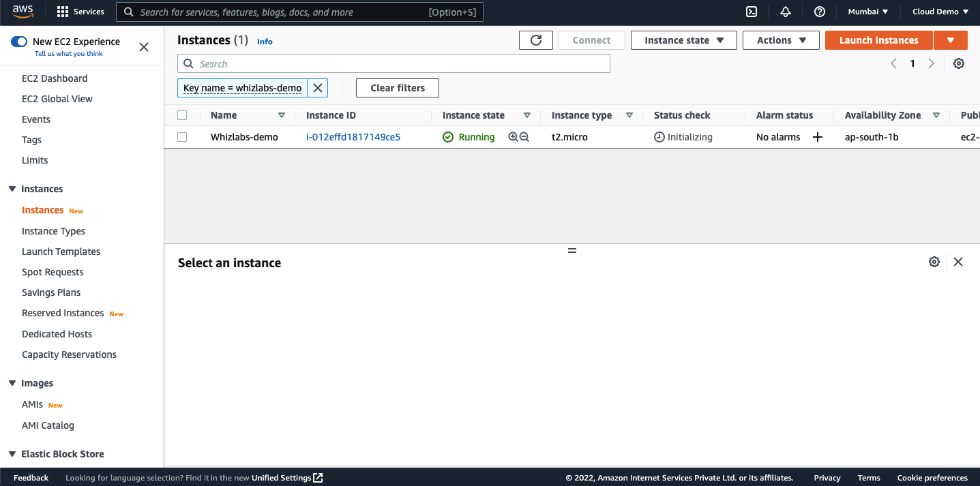Viewport: 980px width, 486px height.
Task: Open EC2 Global View
Action: tap(57, 99)
